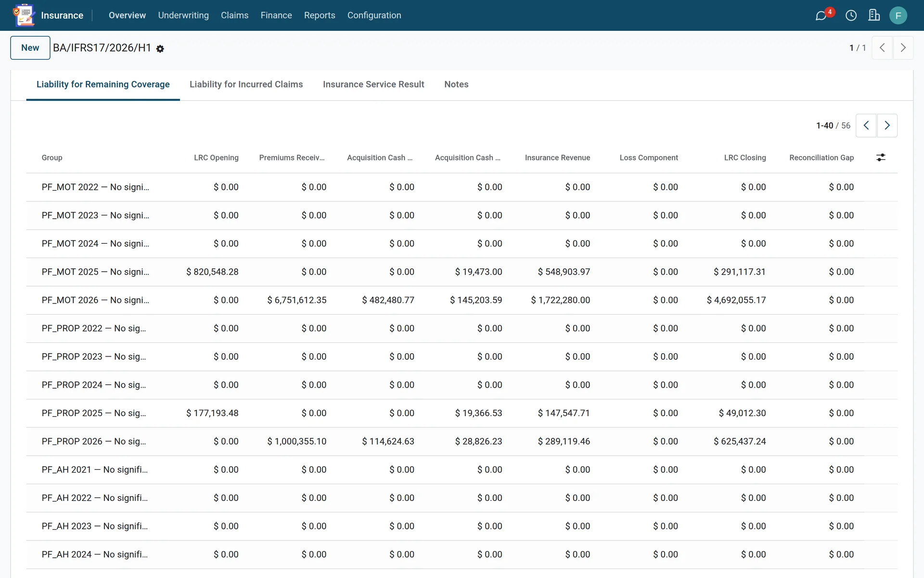Click the New button
Viewport: 924px width, 578px height.
coord(30,48)
